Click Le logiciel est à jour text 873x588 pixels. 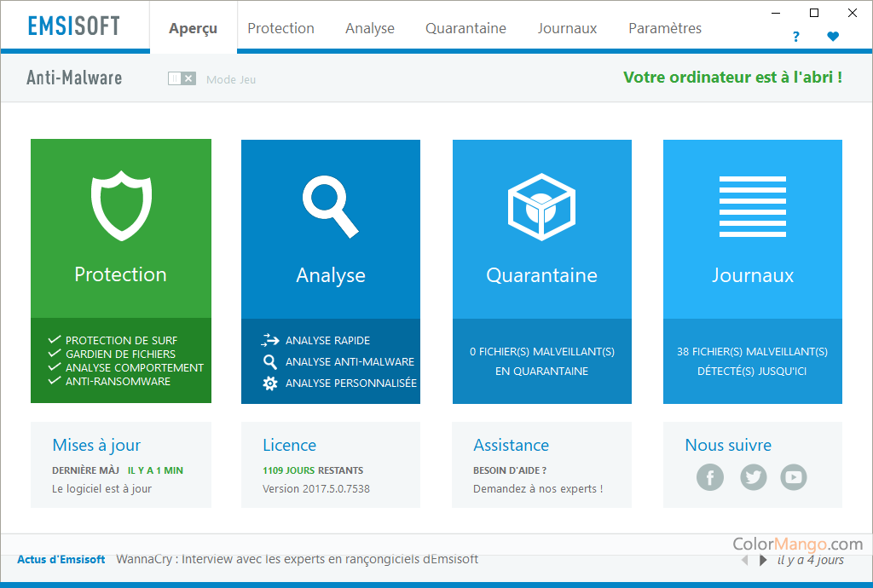102,488
